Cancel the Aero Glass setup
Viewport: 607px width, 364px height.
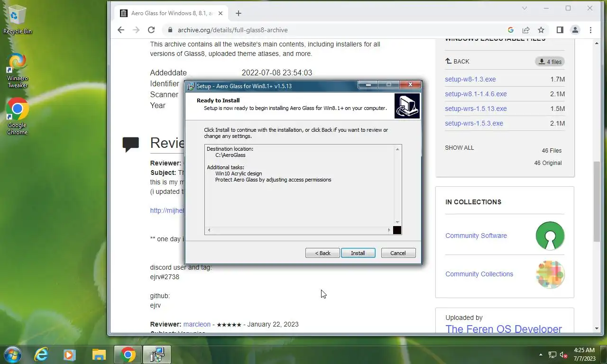tap(398, 253)
